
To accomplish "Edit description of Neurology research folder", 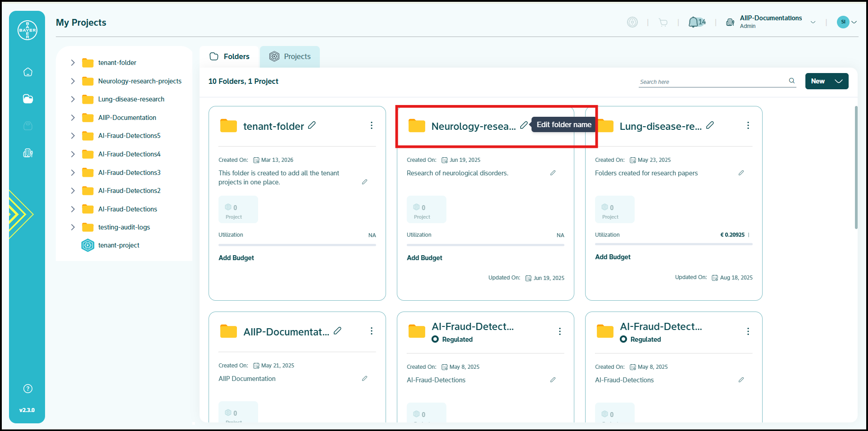I will click(553, 173).
